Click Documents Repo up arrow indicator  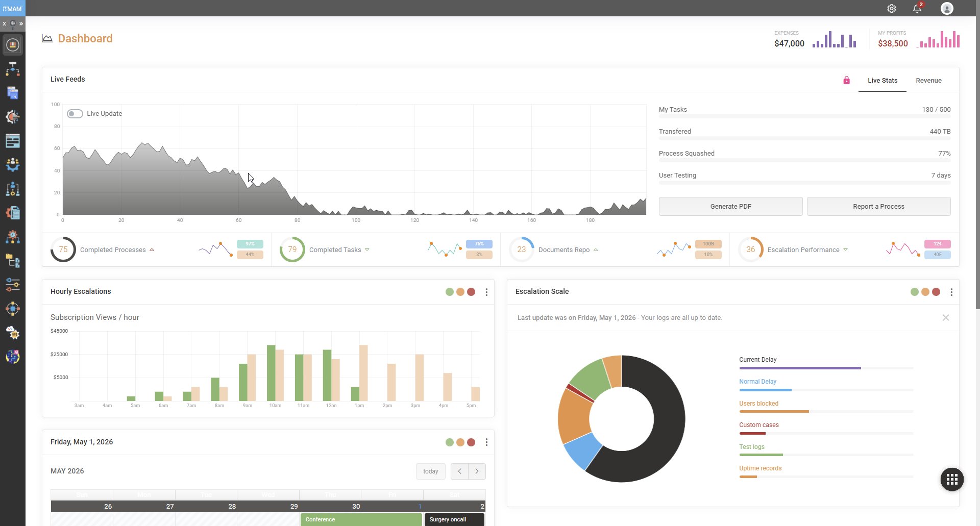[x=596, y=250]
